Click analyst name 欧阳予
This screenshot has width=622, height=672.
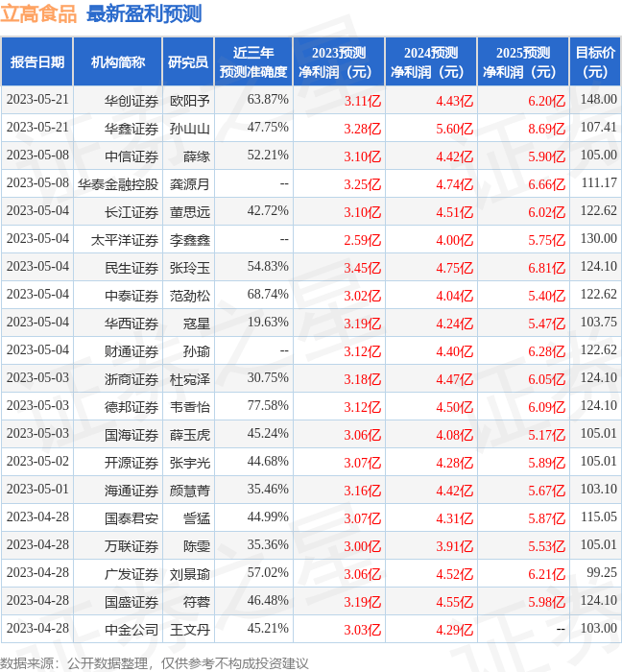point(190,101)
